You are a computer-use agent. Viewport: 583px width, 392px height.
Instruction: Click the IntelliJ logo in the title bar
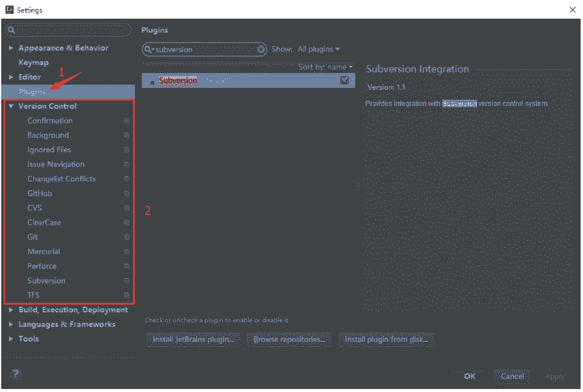(8, 10)
